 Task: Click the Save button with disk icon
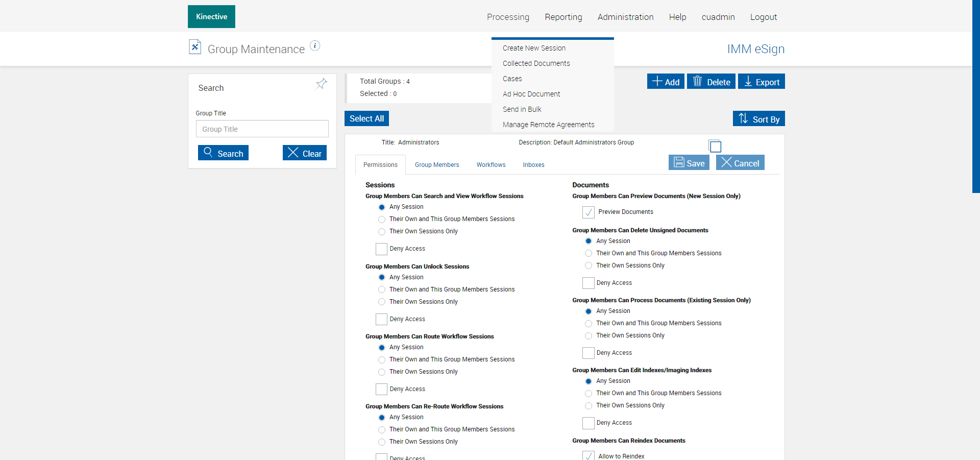(x=689, y=163)
